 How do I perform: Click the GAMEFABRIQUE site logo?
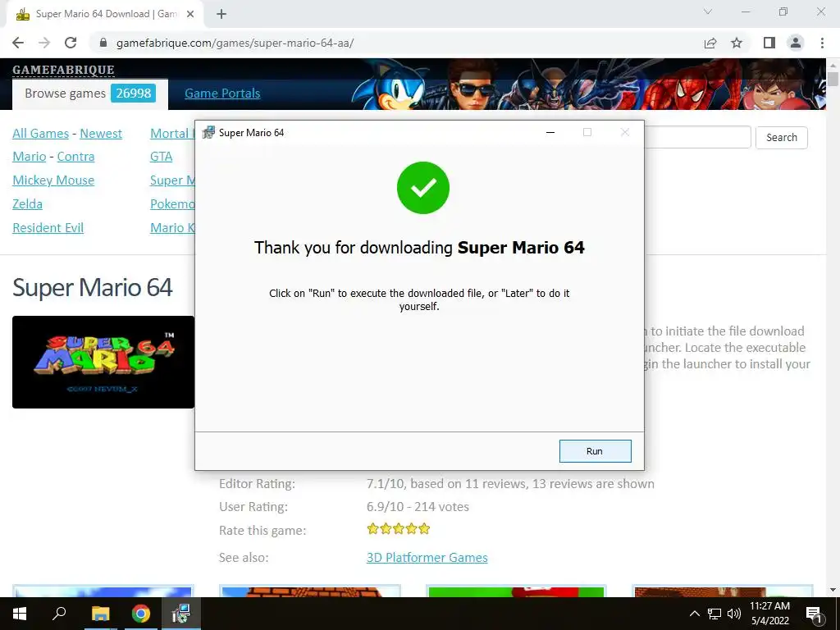click(x=63, y=70)
